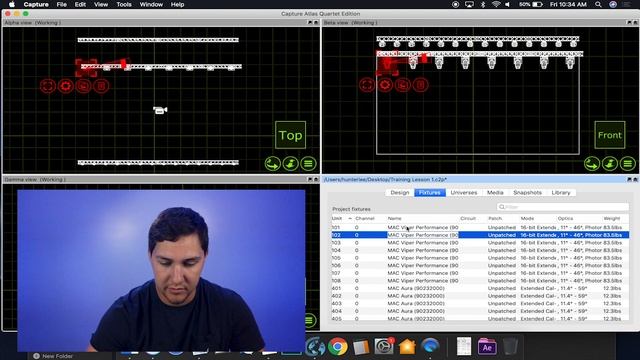Open the Tools menu

(124, 4)
